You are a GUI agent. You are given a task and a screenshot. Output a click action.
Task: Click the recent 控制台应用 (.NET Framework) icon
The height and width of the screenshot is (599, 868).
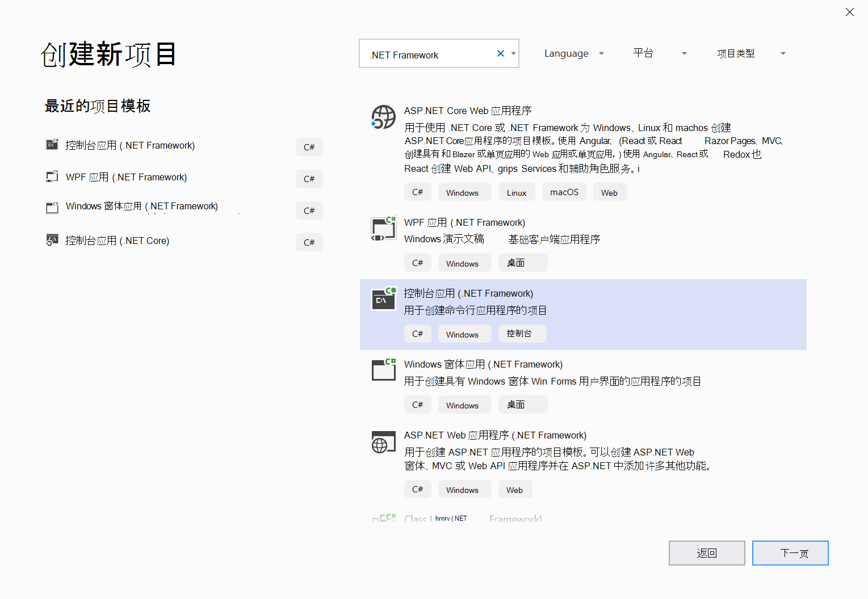point(52,144)
